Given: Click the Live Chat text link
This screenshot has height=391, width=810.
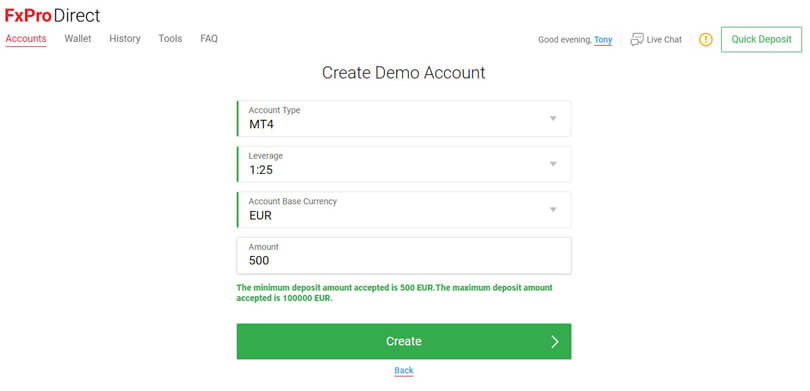Looking at the screenshot, I should tap(664, 40).
